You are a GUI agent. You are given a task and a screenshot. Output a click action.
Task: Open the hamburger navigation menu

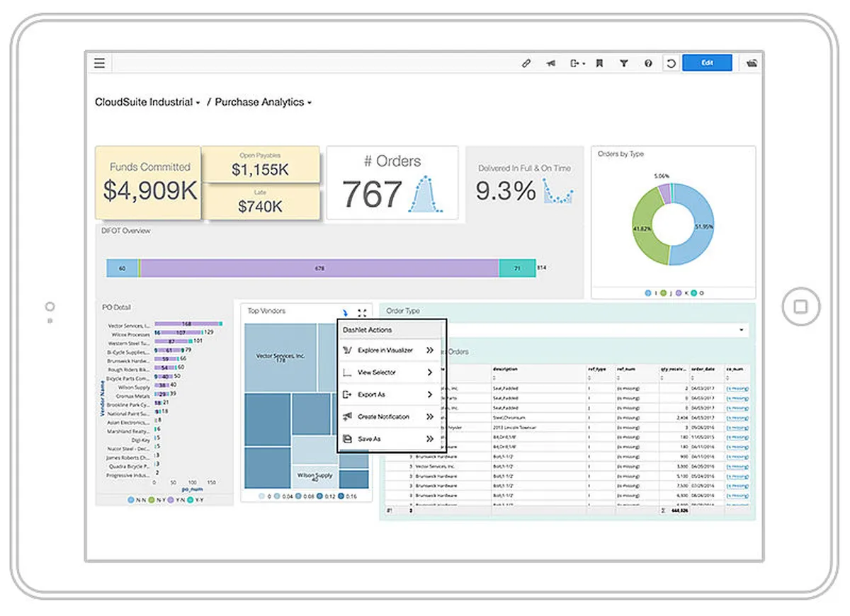100,63
